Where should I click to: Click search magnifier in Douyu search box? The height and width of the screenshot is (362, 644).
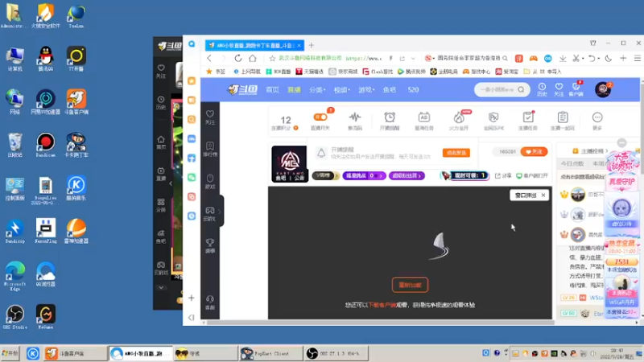[x=521, y=89]
